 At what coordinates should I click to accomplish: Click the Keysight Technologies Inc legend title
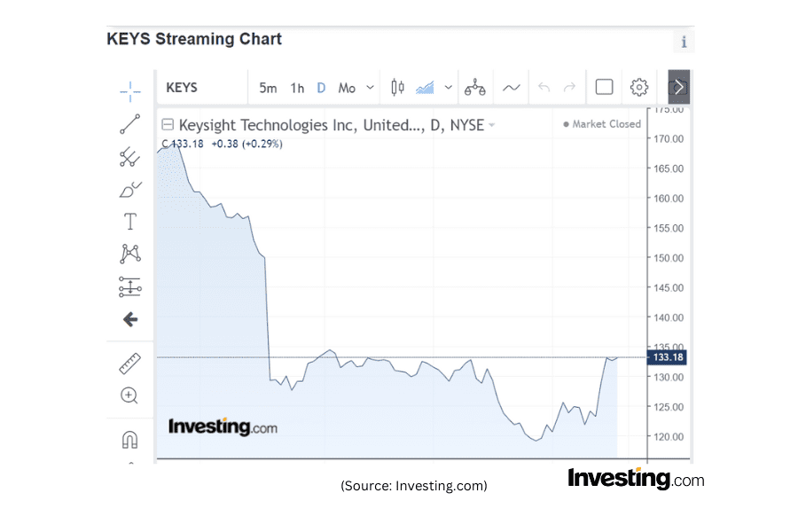[332, 125]
